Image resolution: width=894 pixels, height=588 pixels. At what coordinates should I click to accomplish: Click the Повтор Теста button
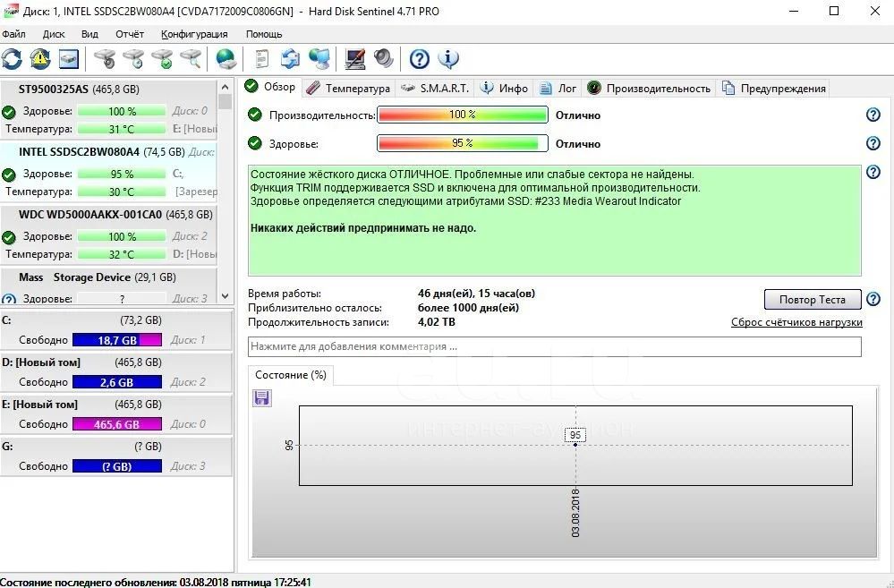pyautogui.click(x=813, y=300)
